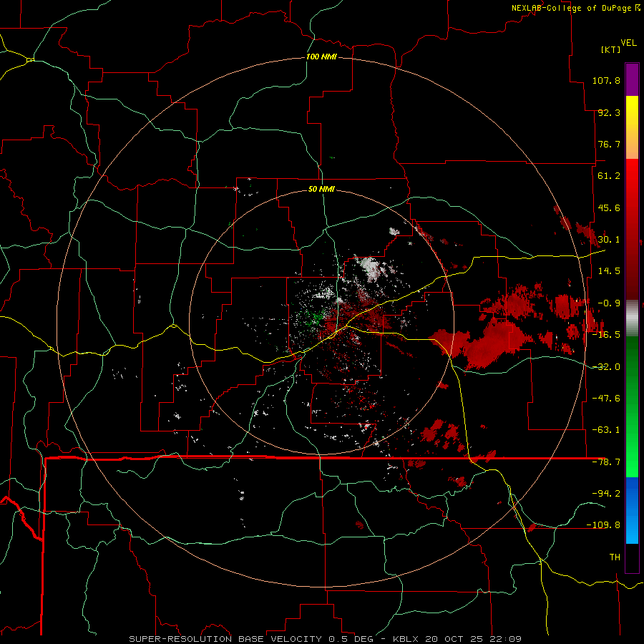Viewport: 644px width, 644px height.
Task: Click the -78.7 velocity scale value
Action: pos(606,462)
